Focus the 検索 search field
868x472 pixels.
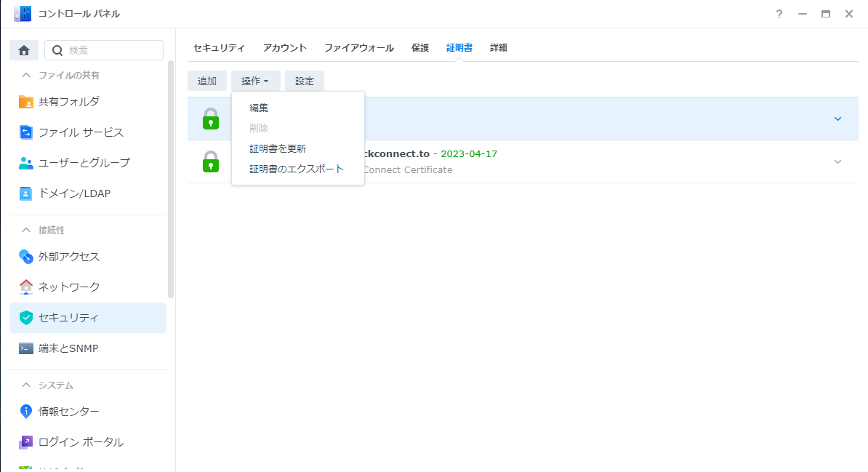coord(104,50)
